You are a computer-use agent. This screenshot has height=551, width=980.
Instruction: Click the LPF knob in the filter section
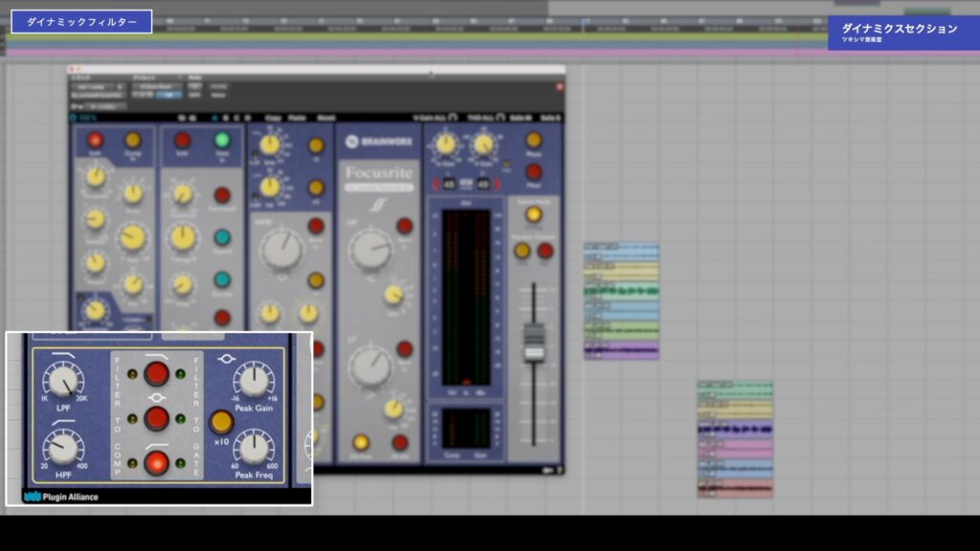(63, 381)
